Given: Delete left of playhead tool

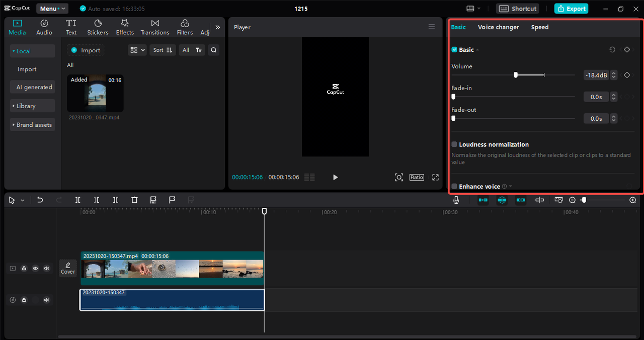Looking at the screenshot, I should click(97, 200).
